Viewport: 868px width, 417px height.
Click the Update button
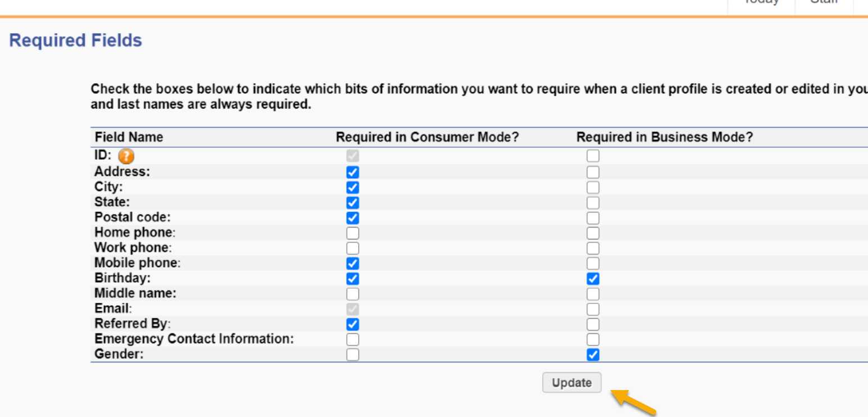[572, 383]
